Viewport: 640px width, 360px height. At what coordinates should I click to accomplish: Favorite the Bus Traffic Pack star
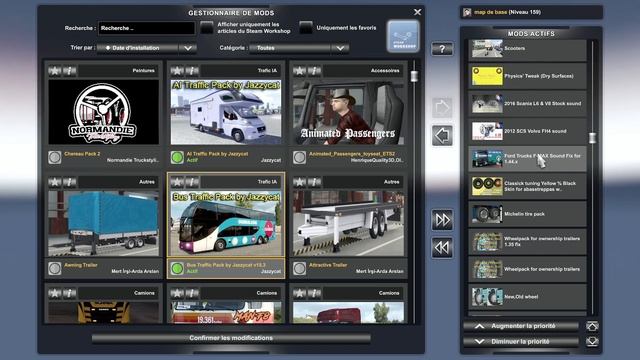point(177,182)
